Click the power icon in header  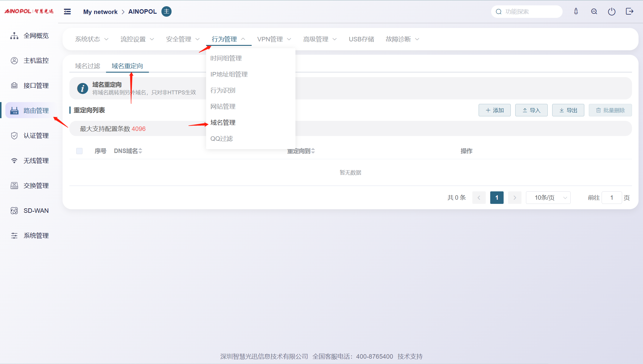click(x=611, y=12)
